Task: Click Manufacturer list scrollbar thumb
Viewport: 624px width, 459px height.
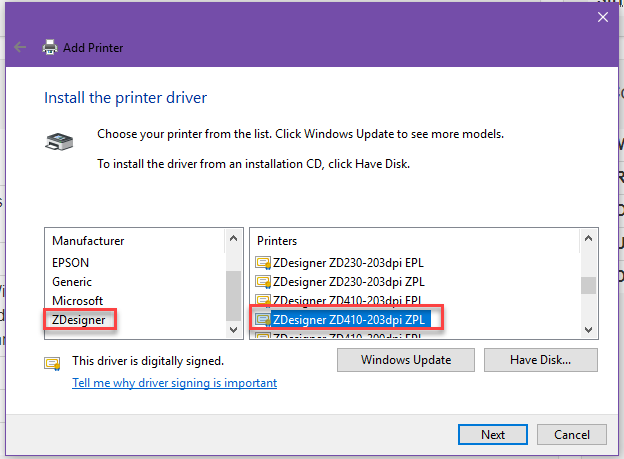Action: click(233, 295)
